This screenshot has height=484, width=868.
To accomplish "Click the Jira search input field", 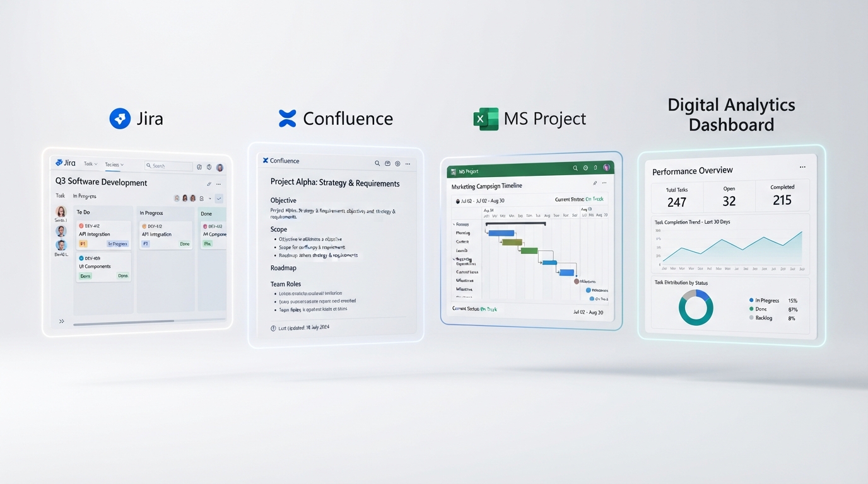I will point(168,166).
